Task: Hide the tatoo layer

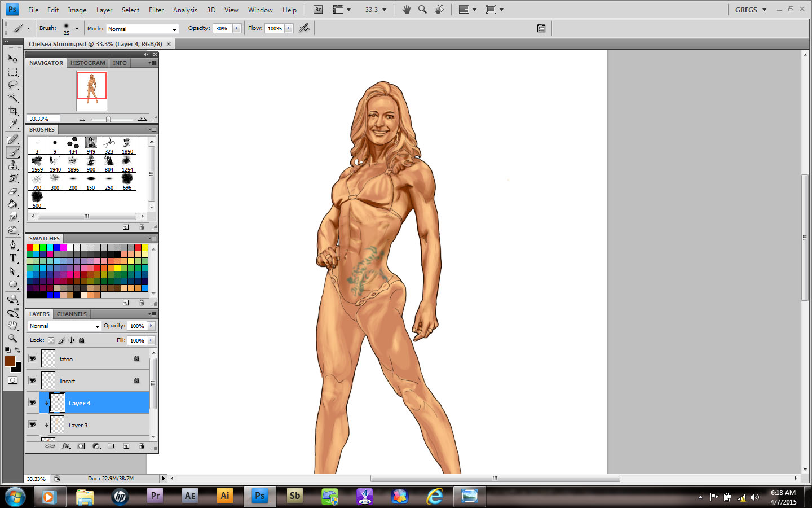Action: [x=32, y=358]
